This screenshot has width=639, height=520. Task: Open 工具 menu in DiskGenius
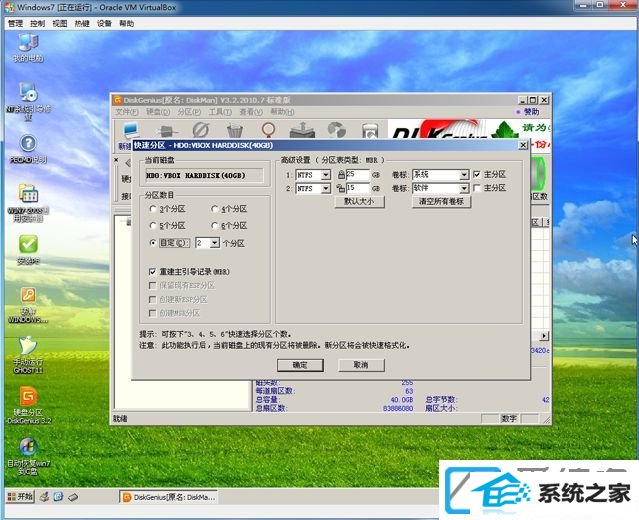pyautogui.click(x=220, y=112)
